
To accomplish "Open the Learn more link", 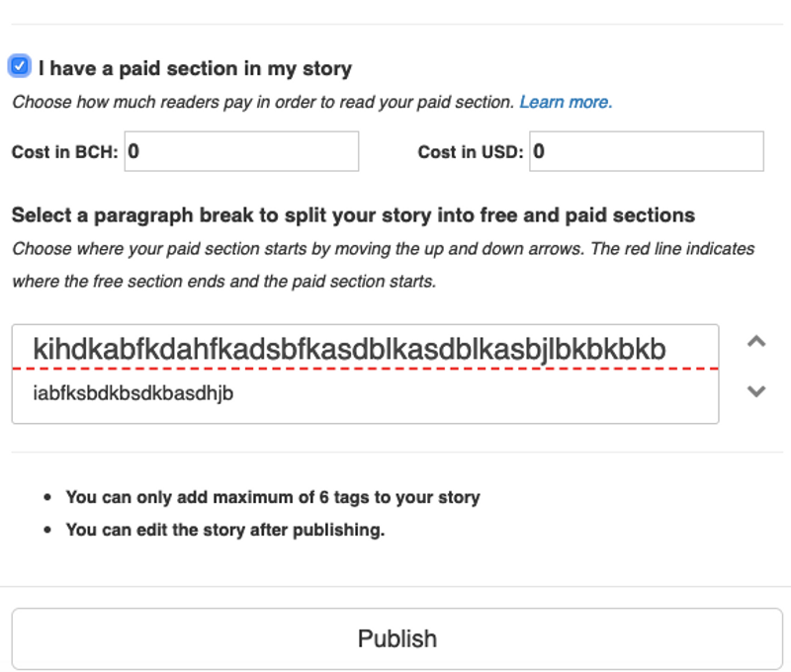I will [x=566, y=103].
